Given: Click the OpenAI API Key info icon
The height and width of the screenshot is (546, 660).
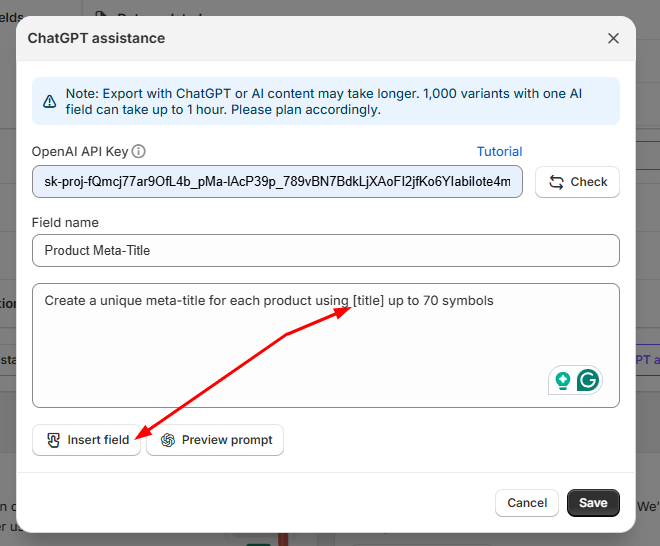Looking at the screenshot, I should tap(138, 151).
